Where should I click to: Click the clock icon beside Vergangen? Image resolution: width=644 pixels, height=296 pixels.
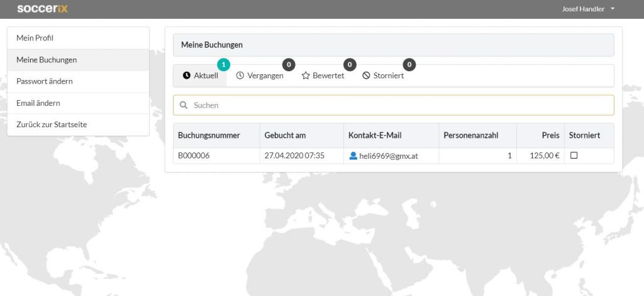pos(240,76)
